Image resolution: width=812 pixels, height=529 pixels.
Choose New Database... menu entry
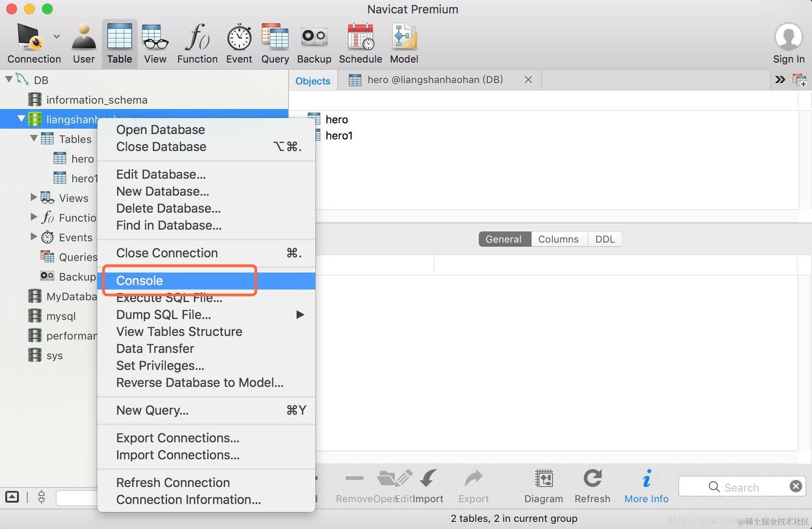pos(206,191)
